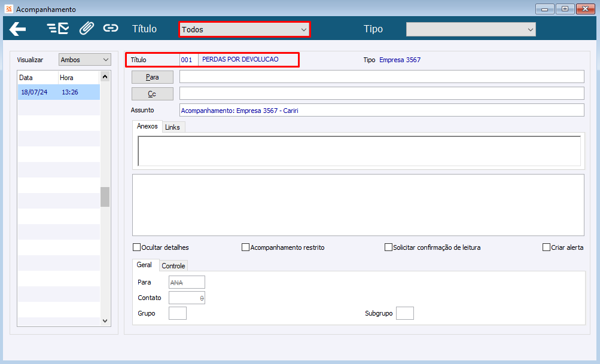Attach a file with the paperclip icon
Viewport: 600px width, 364px height.
[87, 28]
